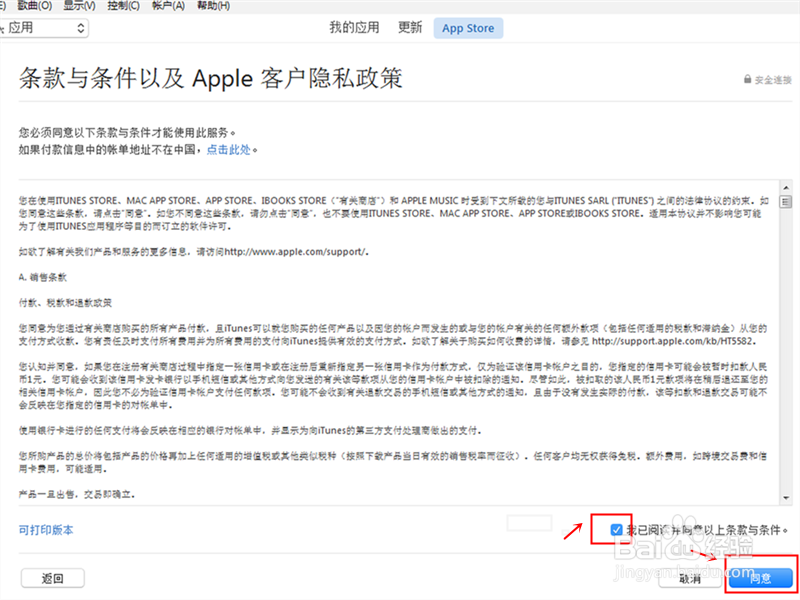Follow the 点击此处 link
800x600 pixels.
[x=229, y=149]
